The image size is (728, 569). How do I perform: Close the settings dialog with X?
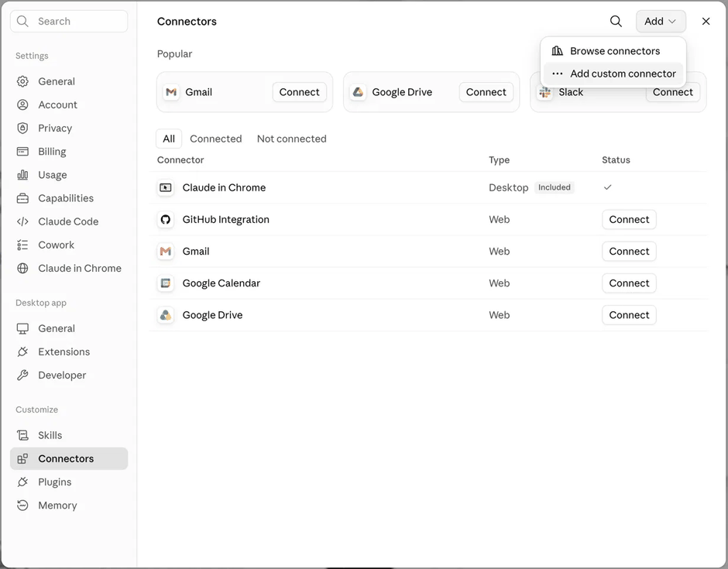(706, 22)
